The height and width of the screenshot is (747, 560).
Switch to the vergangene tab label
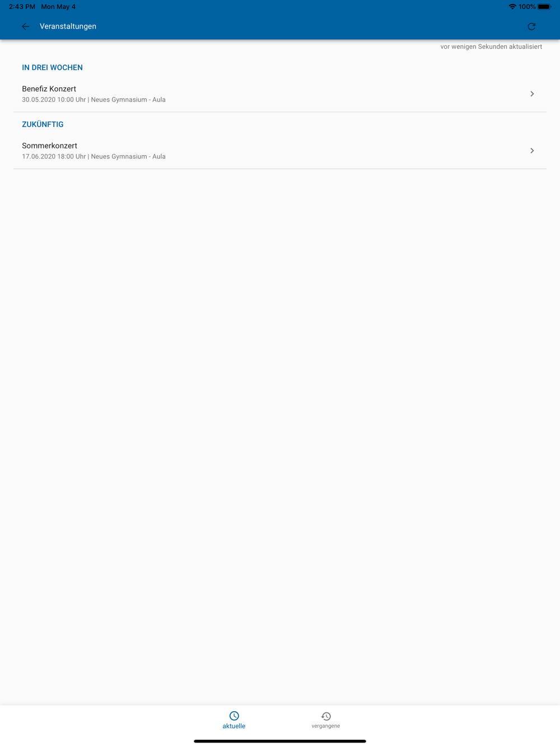(326, 726)
